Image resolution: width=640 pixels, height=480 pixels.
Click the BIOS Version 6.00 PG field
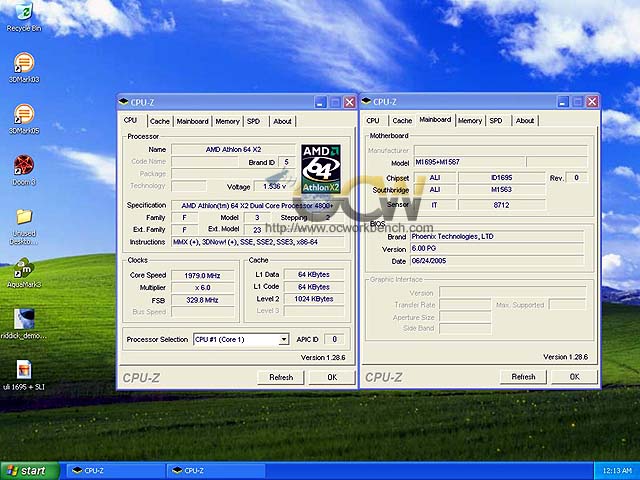coord(497,249)
